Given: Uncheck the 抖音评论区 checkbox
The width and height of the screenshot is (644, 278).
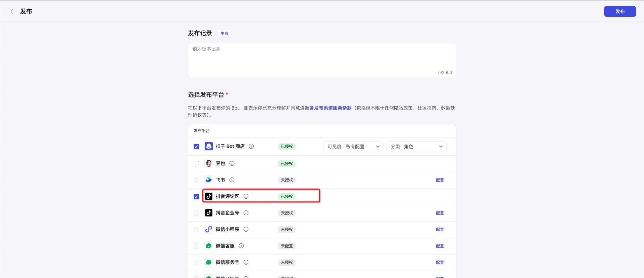Looking at the screenshot, I should pyautogui.click(x=196, y=197).
